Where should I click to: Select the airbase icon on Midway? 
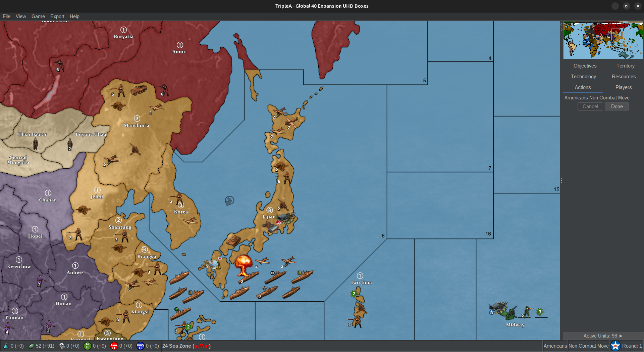pos(498,308)
